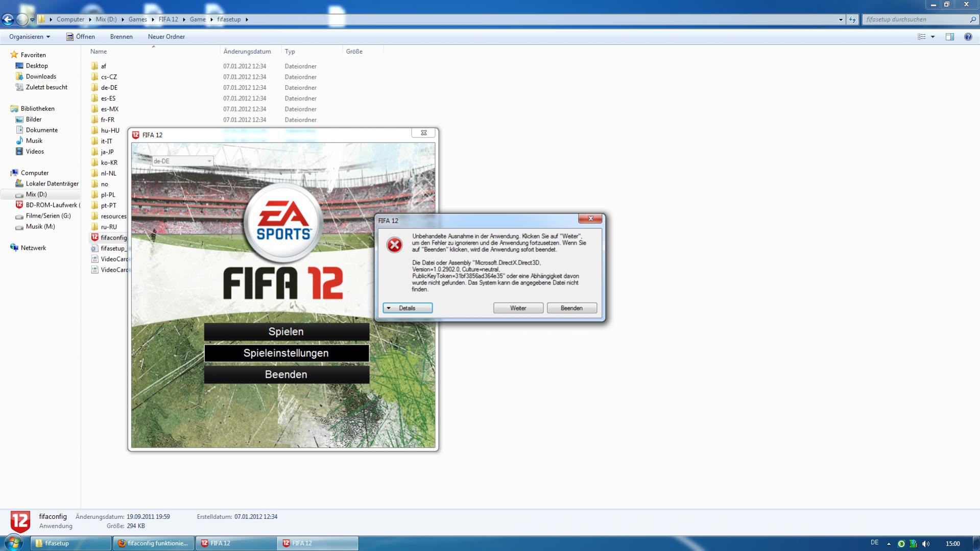The width and height of the screenshot is (980, 551).
Task: Select Downloads in Favoriten
Action: [x=41, y=76]
